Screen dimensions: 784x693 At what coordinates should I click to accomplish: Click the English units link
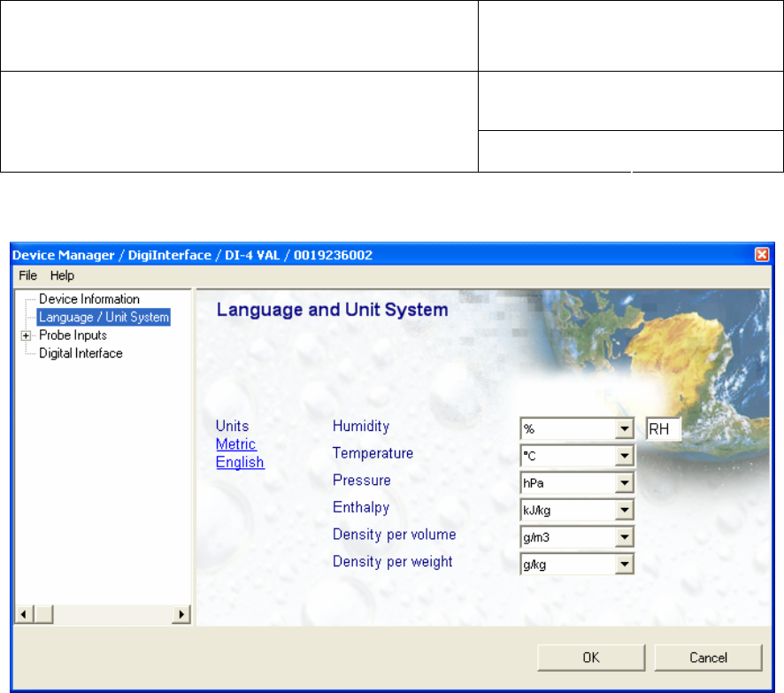pos(240,462)
